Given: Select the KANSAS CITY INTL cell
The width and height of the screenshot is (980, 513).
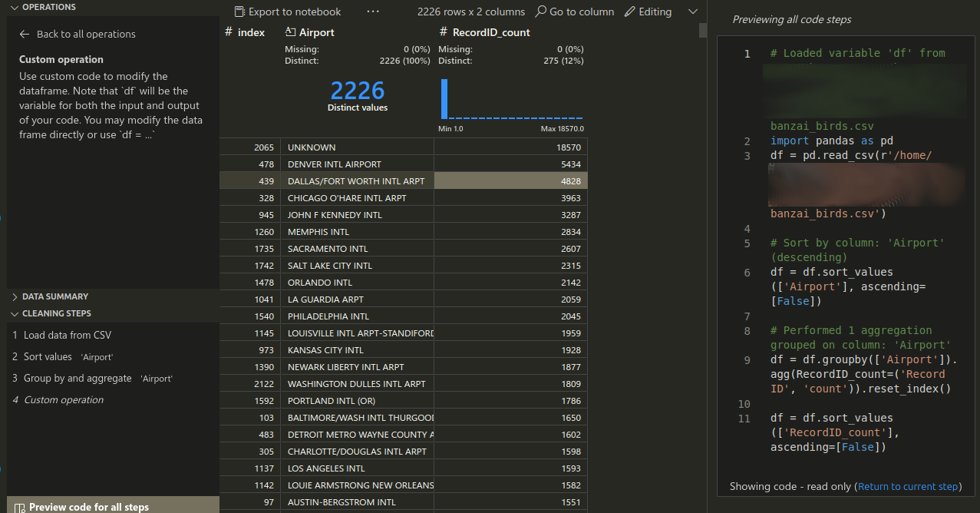Looking at the screenshot, I should tap(357, 350).
